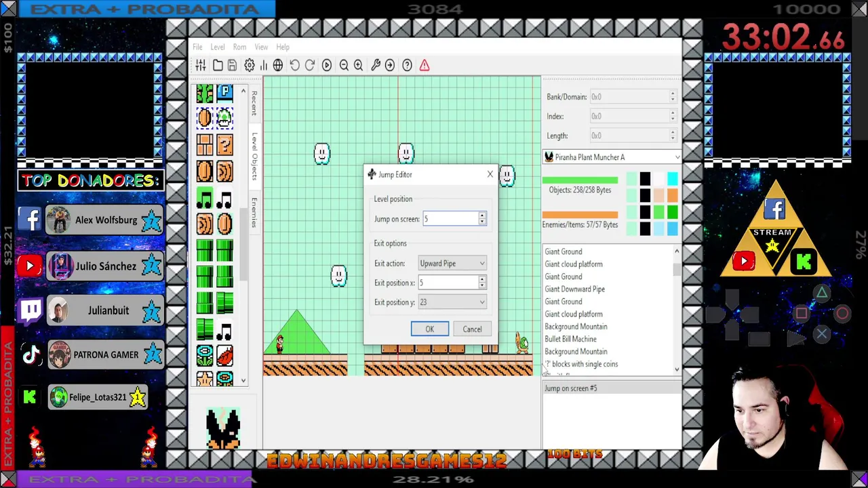The image size is (868, 488).
Task: Click the zoom out magnifier icon
Action: click(344, 65)
